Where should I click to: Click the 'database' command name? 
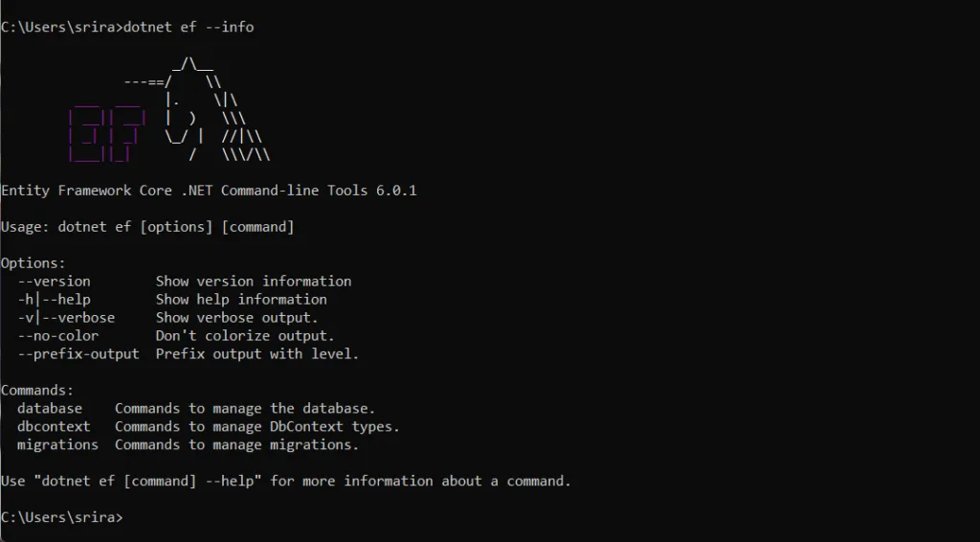pos(50,408)
